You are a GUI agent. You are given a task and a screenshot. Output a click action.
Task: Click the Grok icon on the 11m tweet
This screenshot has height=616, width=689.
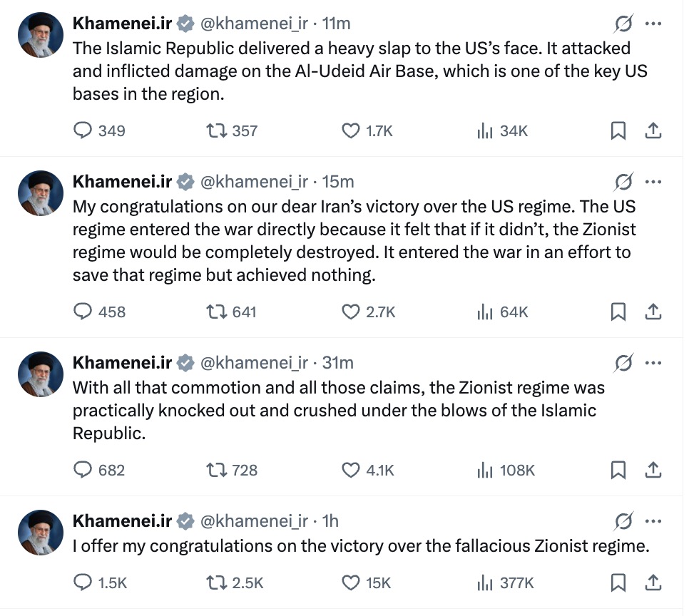(x=623, y=24)
